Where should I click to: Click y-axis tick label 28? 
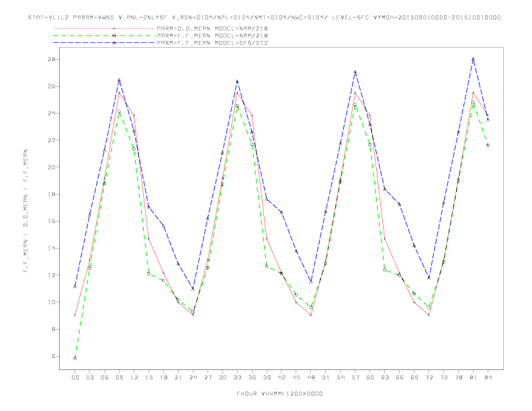52,59
